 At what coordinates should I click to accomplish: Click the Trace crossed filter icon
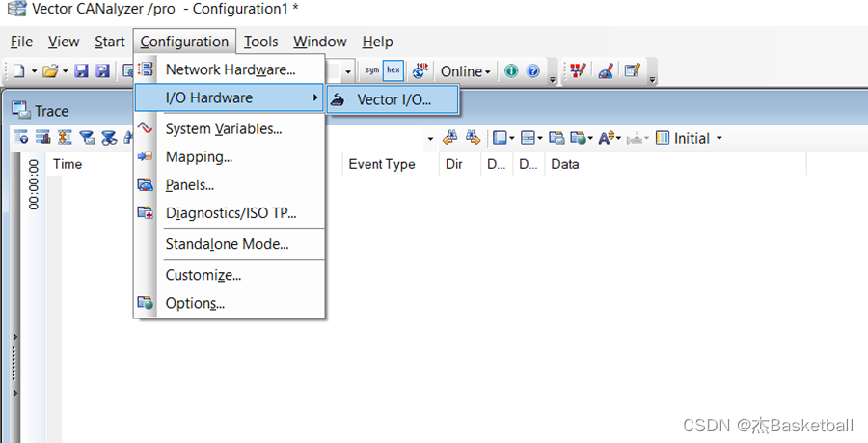click(109, 137)
